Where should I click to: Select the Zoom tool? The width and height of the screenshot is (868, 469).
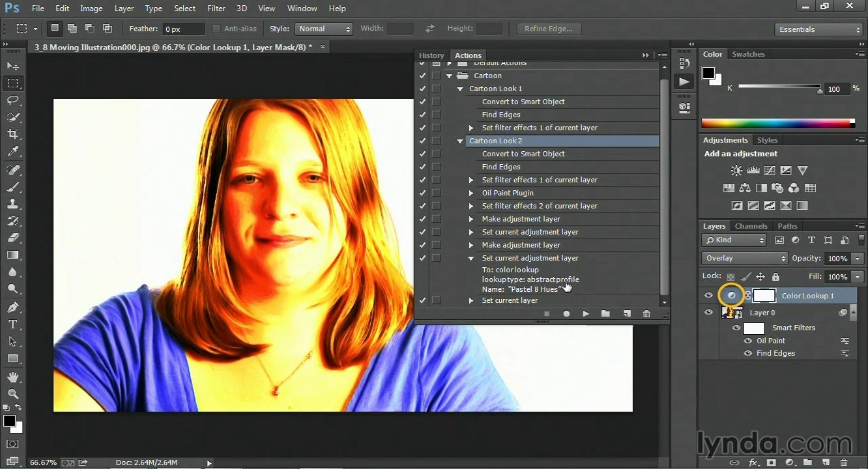(13, 394)
